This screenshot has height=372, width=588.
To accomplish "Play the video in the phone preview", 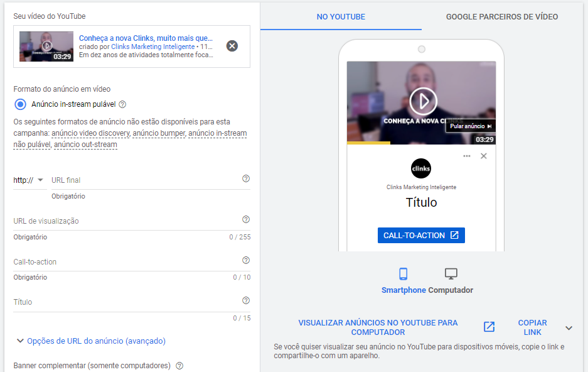I will click(423, 101).
